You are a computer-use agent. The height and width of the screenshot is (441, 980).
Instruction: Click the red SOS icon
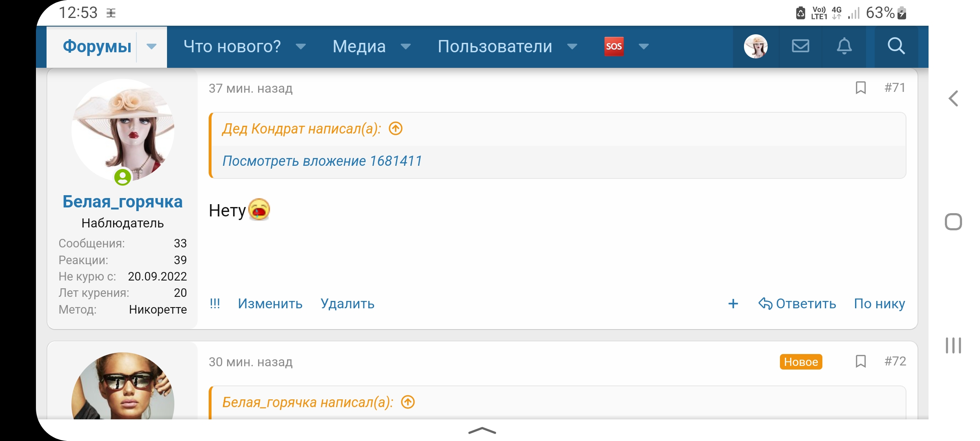[x=614, y=46]
